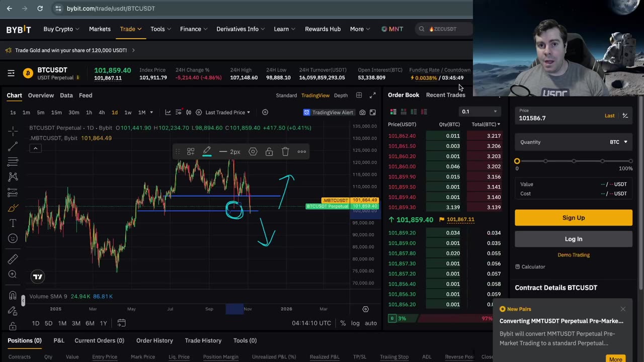Screen dimensions: 644x362
Task: Open the drawing templates icon
Action: (191, 151)
